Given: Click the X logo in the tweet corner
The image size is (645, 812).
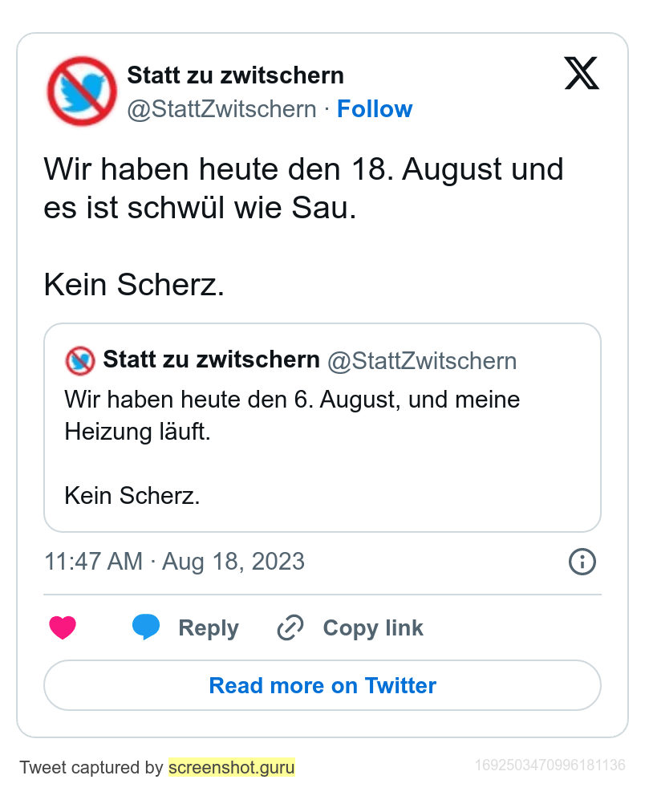Looking at the screenshot, I should point(582,74).
